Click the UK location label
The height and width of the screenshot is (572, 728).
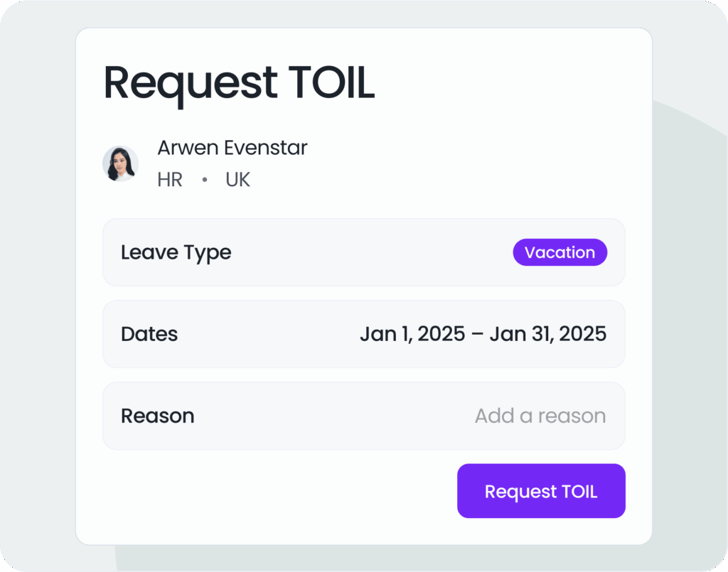pyautogui.click(x=237, y=179)
